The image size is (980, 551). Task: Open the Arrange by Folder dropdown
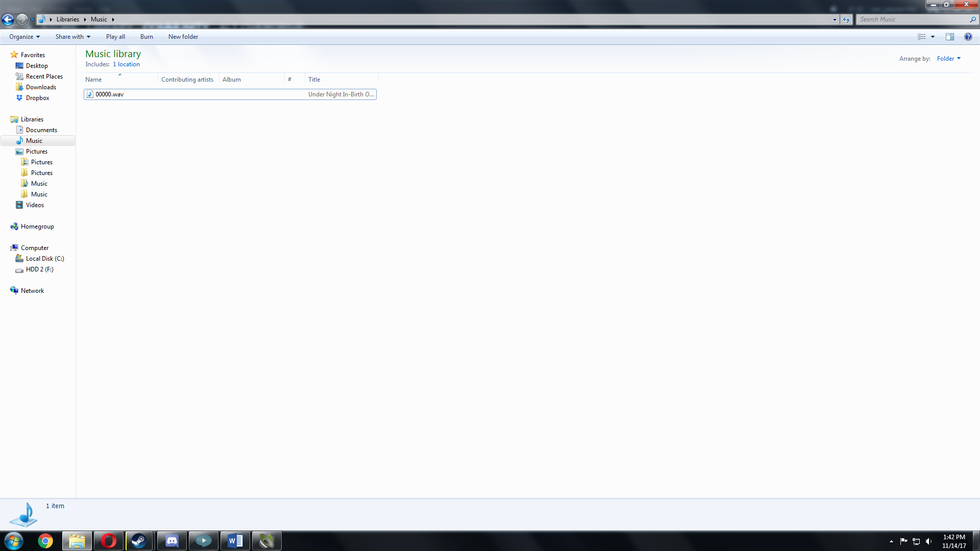pyautogui.click(x=948, y=59)
